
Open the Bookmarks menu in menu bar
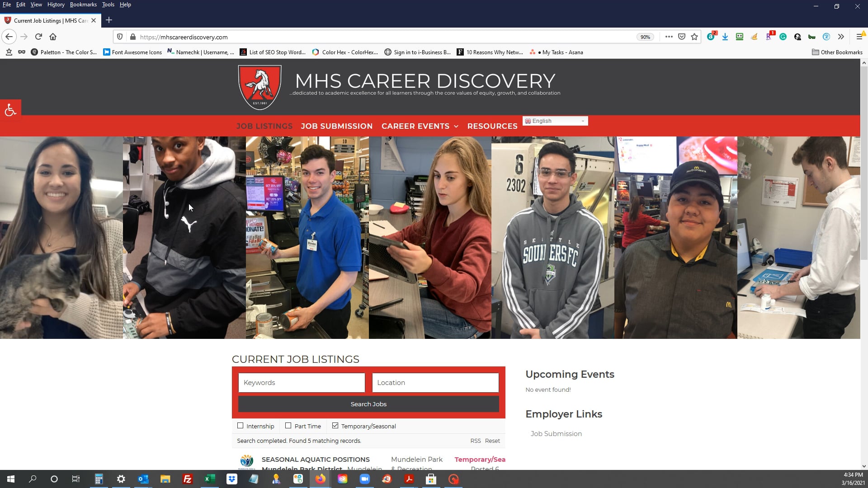(83, 5)
